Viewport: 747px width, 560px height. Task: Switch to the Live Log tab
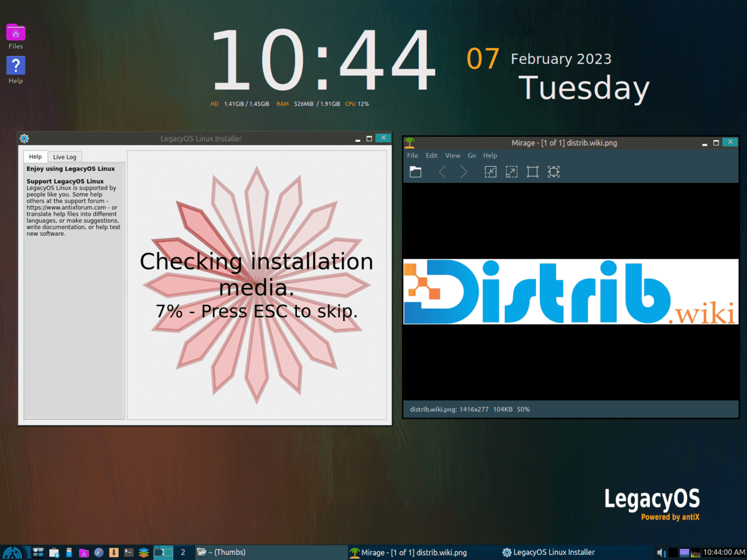tap(64, 157)
